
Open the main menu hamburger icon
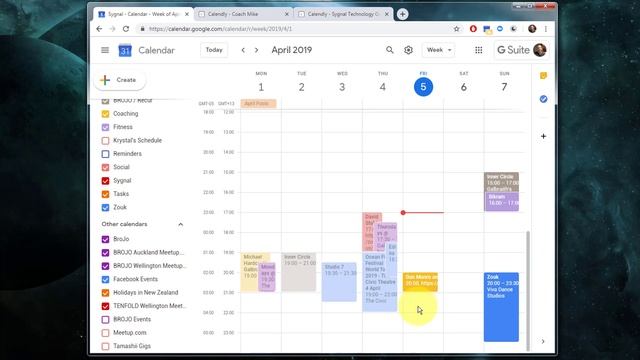click(x=105, y=50)
